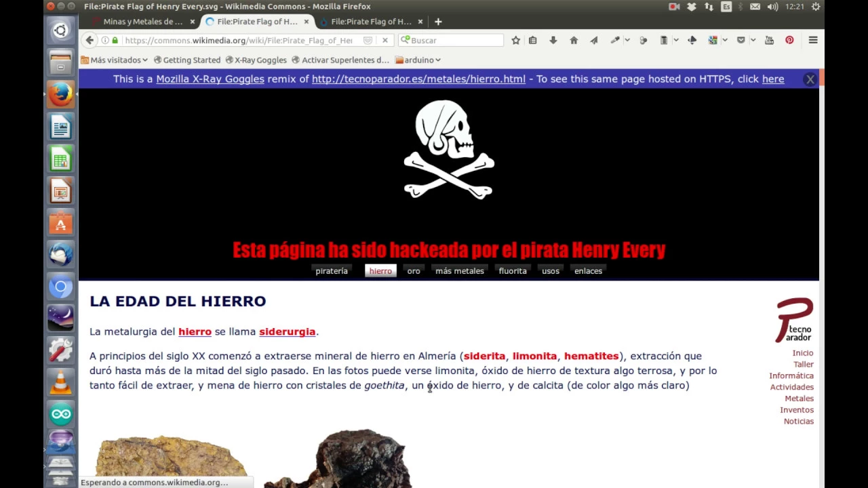
Task: Follow the red hematites link
Action: (x=591, y=356)
